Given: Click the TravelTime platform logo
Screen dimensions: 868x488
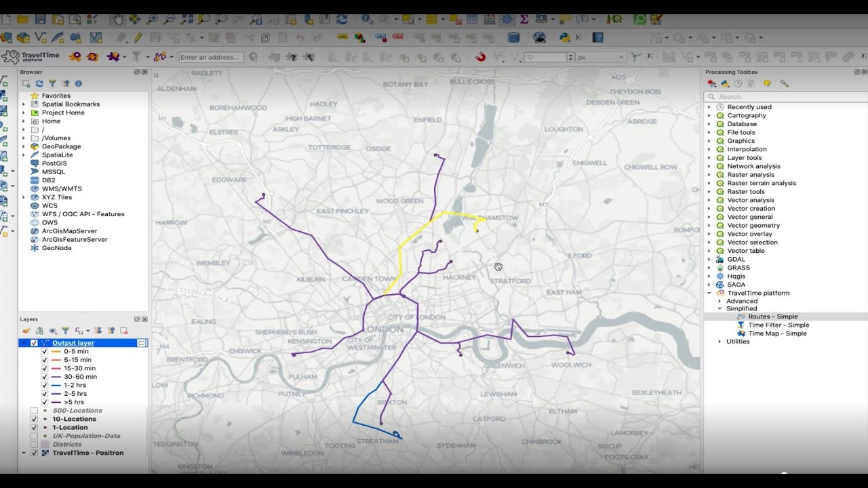Looking at the screenshot, I should coord(31,57).
